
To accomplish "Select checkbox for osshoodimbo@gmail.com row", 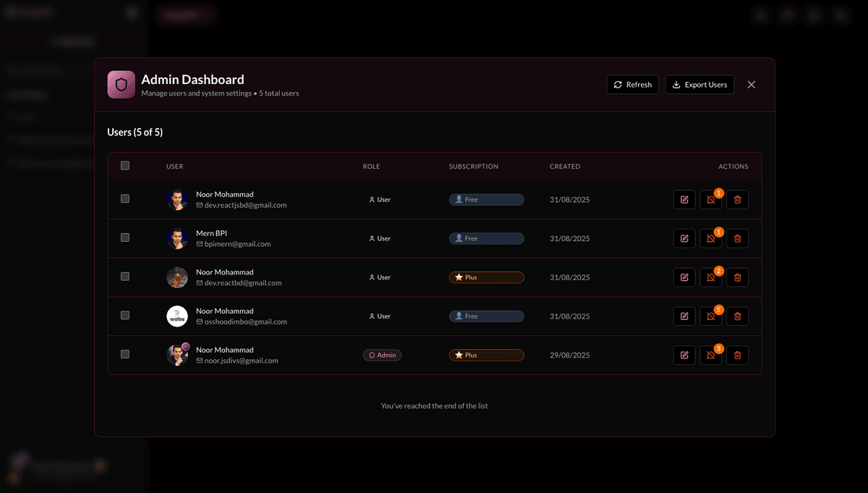I will coord(125,316).
